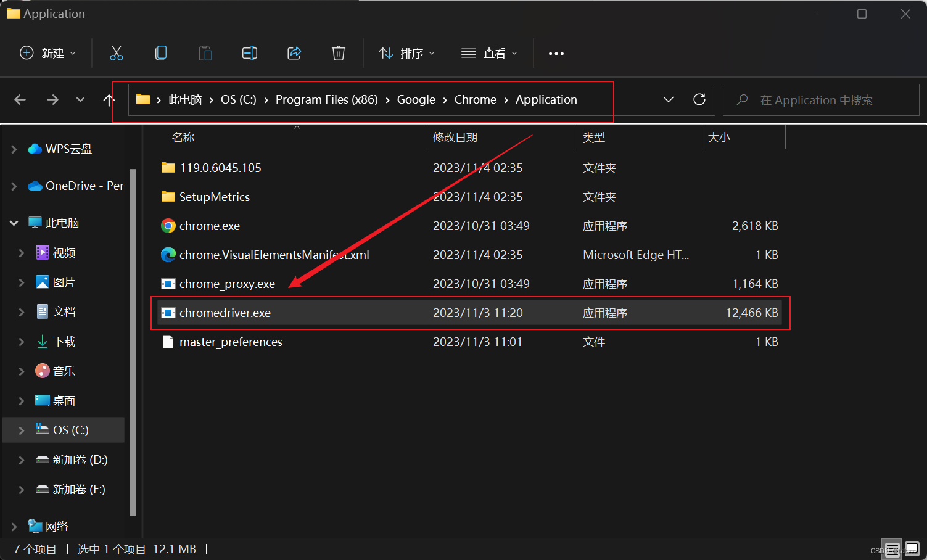Sort by 修改日期 column header
This screenshot has height=560, width=927.
(455, 138)
